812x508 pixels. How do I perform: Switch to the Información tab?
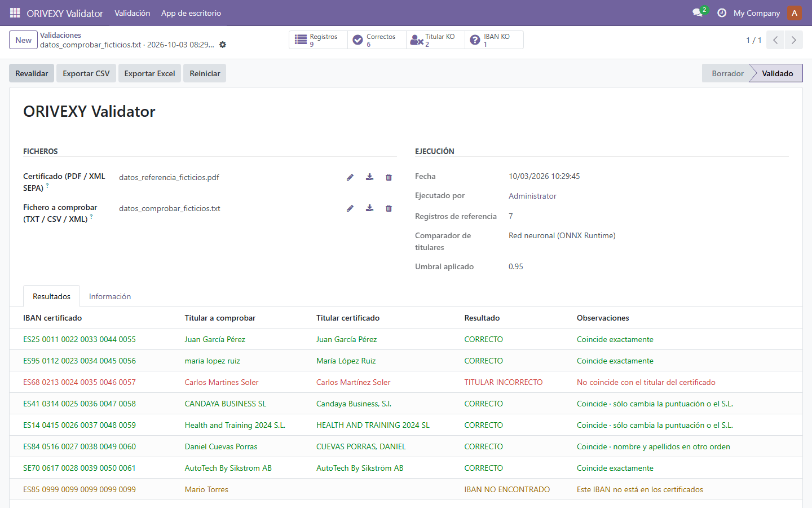[110, 296]
